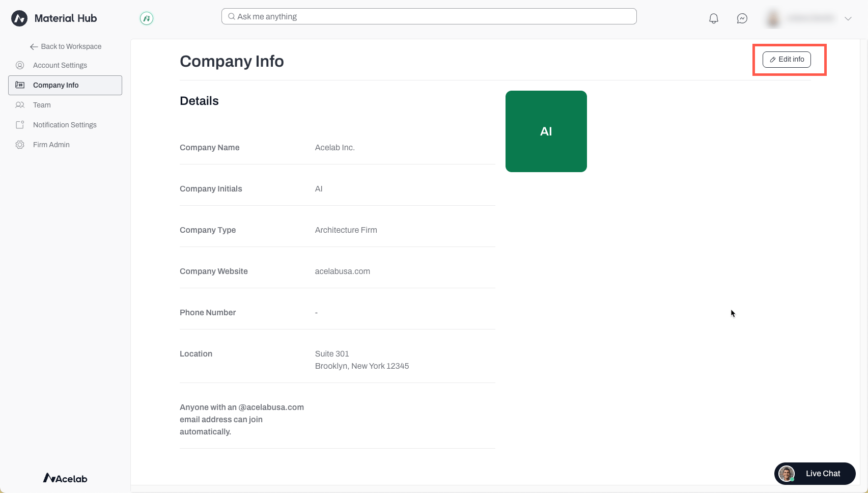
Task: Click the Notification Settings icon
Action: (20, 125)
